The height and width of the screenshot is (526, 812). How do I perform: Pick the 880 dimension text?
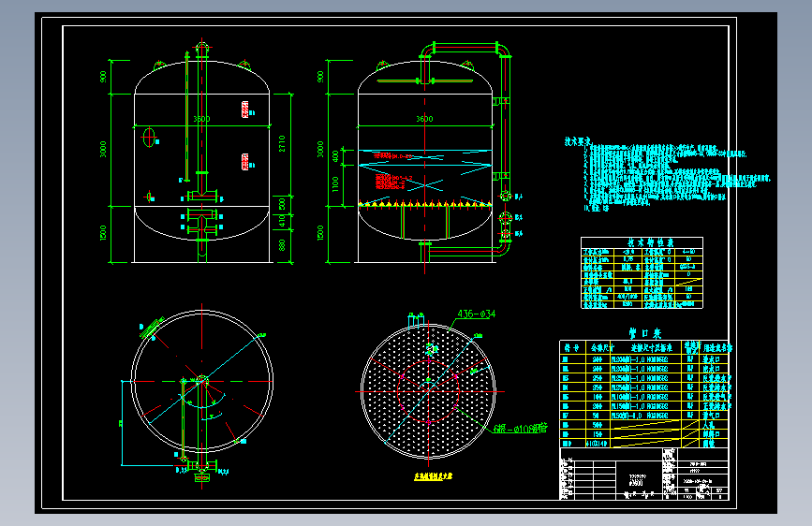pos(282,245)
